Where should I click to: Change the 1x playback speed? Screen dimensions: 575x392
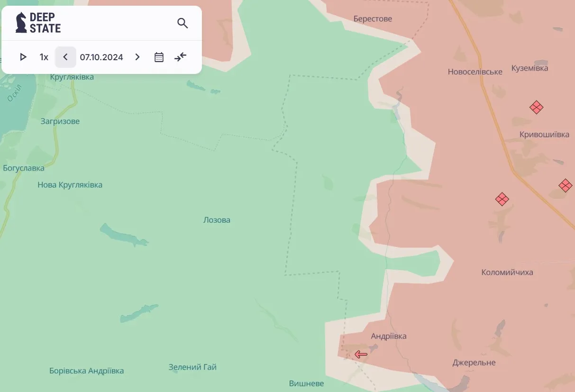click(x=44, y=57)
